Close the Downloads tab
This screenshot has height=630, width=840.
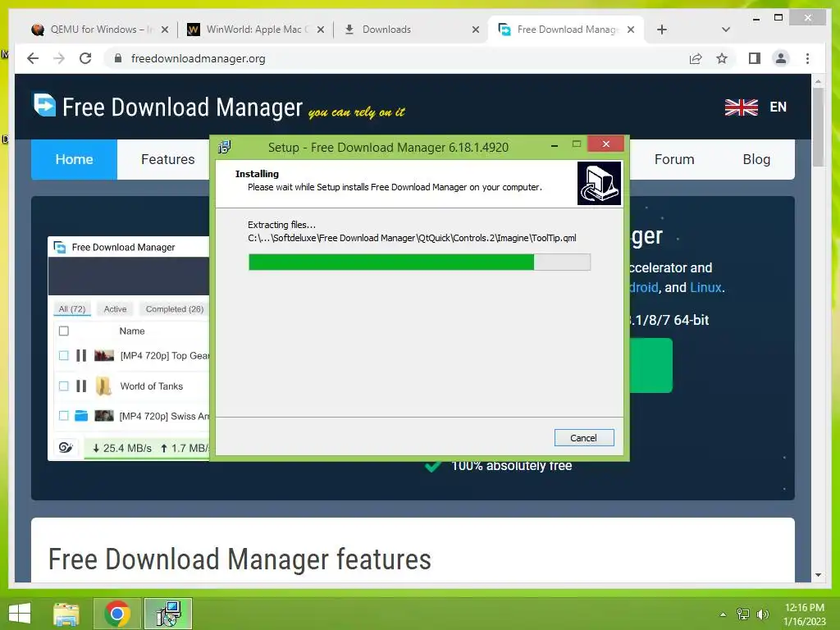tap(476, 30)
